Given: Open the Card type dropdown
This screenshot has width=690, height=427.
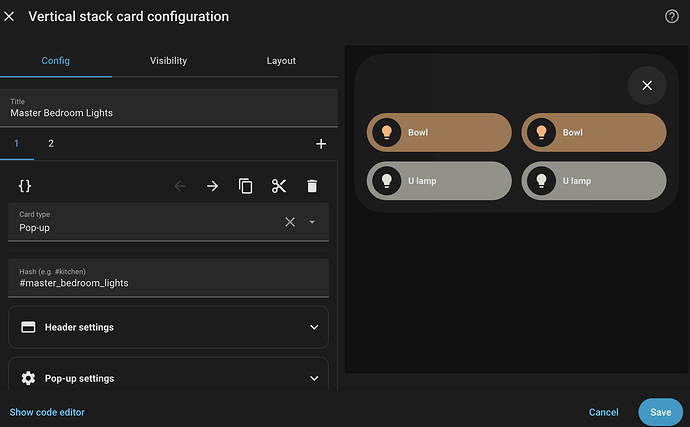Looking at the screenshot, I should click(312, 222).
